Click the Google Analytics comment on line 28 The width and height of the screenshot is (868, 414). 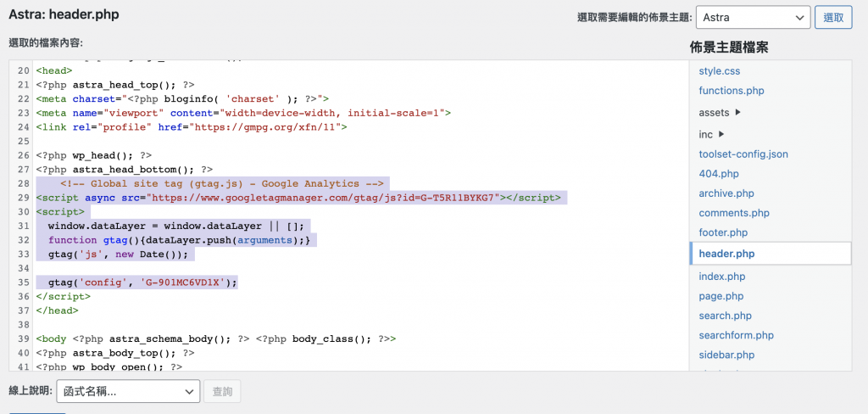click(222, 183)
